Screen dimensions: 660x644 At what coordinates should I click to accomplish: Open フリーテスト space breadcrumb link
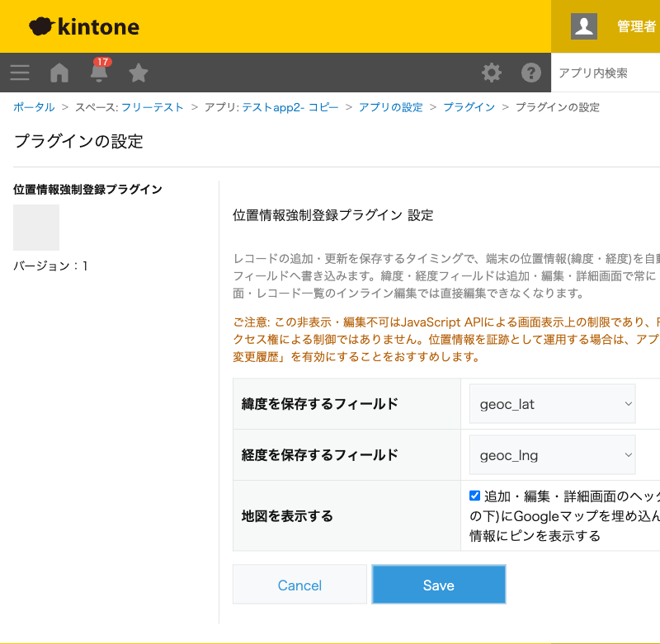[x=153, y=107]
